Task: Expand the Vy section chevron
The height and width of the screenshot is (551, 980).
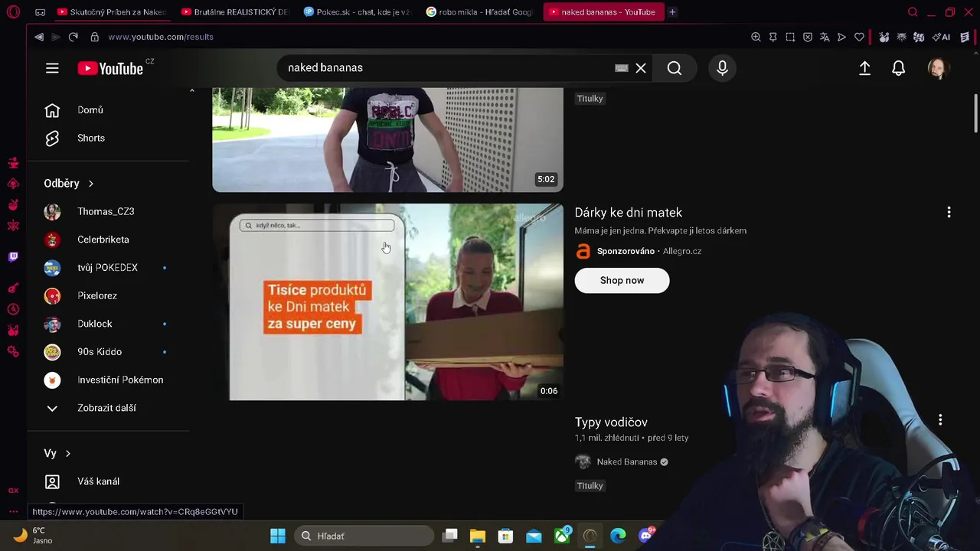Action: (68, 454)
